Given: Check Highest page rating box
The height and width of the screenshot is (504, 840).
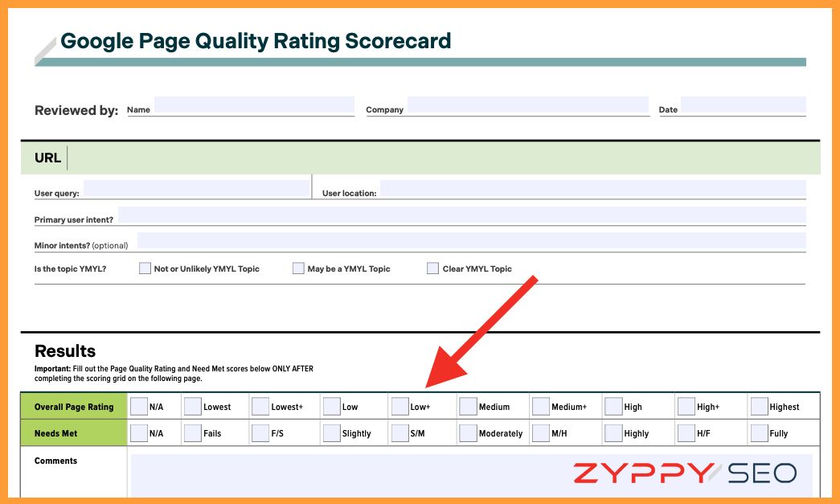Looking at the screenshot, I should coord(759,407).
